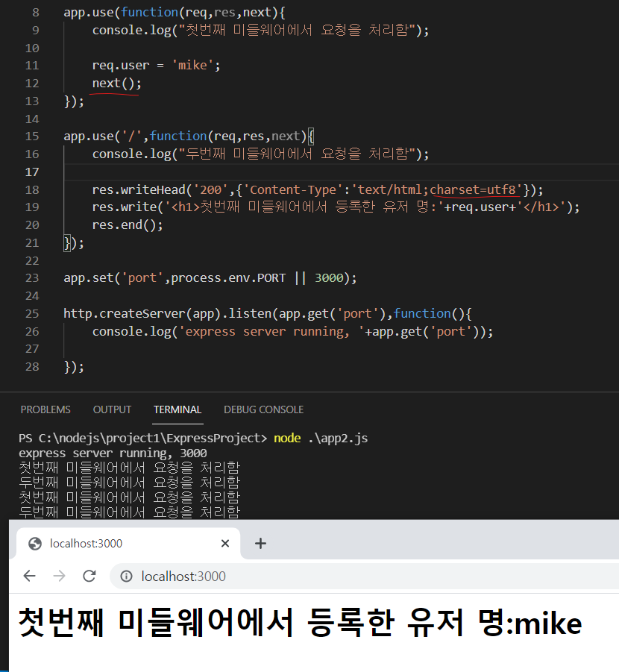The image size is (619, 672).
Task: Open the DEBUG CONSOLE tab
Action: tap(263, 409)
